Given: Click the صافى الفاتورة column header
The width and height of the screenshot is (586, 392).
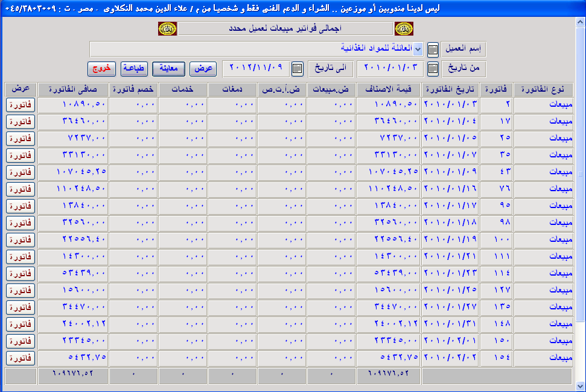Looking at the screenshot, I should click(x=73, y=89).
